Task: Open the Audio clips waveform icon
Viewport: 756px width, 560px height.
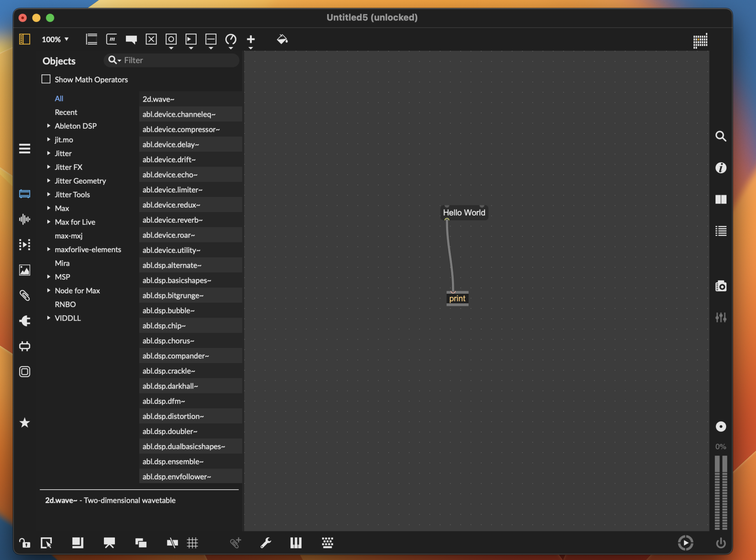Action: pyautogui.click(x=25, y=219)
